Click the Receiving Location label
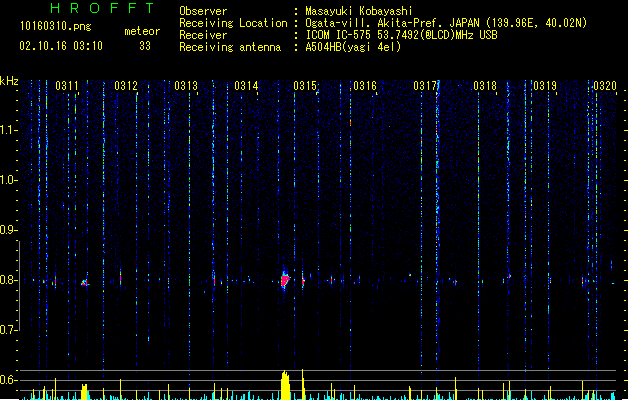 tap(233, 23)
